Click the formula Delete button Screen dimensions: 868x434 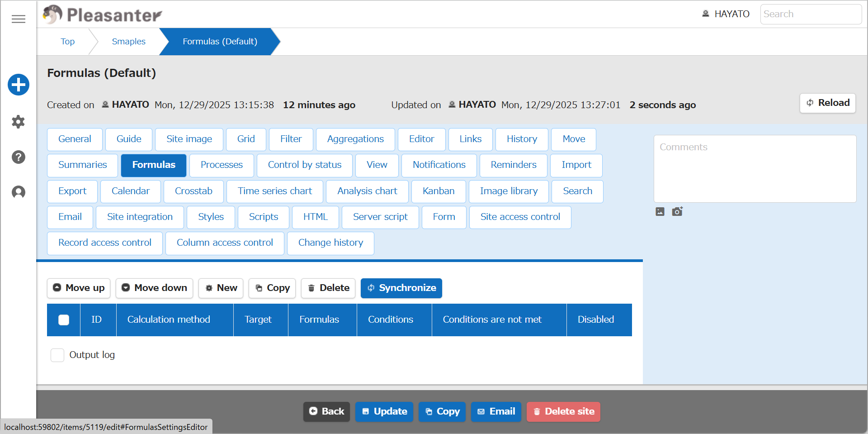coord(328,288)
